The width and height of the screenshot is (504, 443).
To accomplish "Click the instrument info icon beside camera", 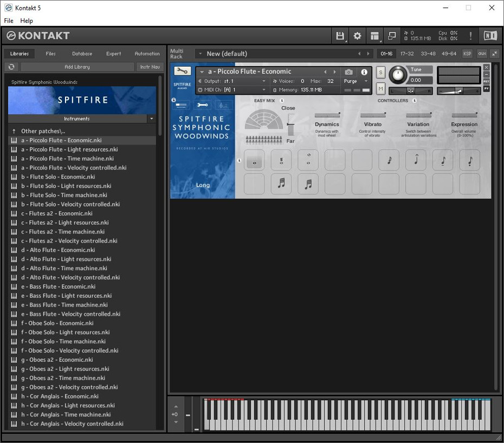I will point(364,72).
